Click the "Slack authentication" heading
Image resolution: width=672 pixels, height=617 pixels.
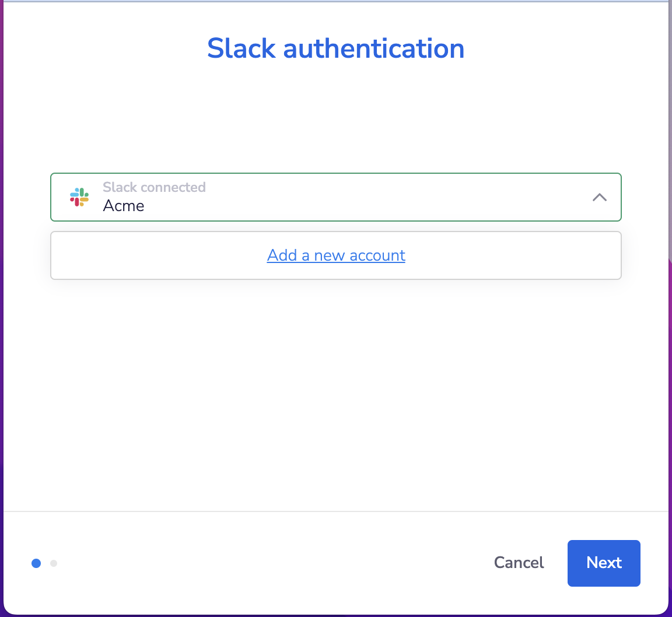pos(336,48)
